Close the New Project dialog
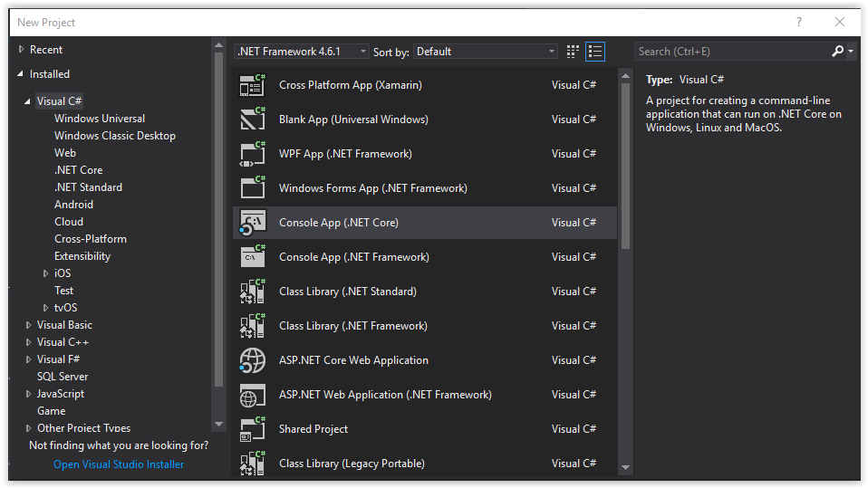 point(840,22)
